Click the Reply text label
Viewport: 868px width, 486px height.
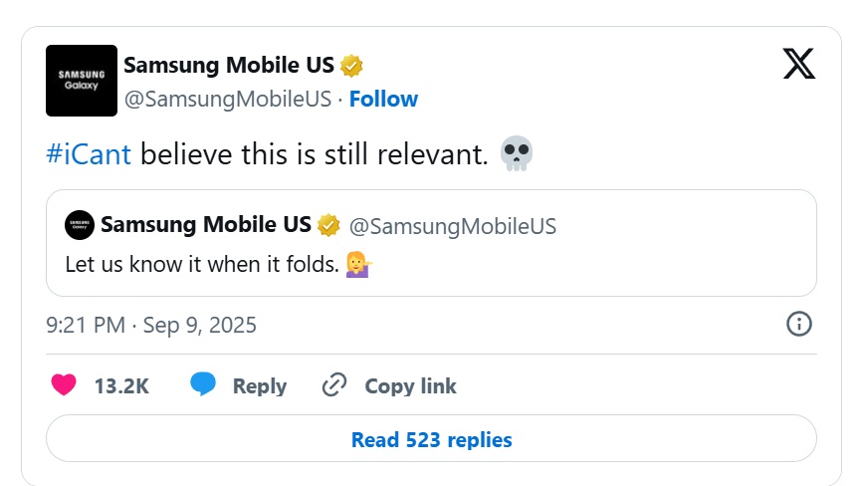pos(260,385)
